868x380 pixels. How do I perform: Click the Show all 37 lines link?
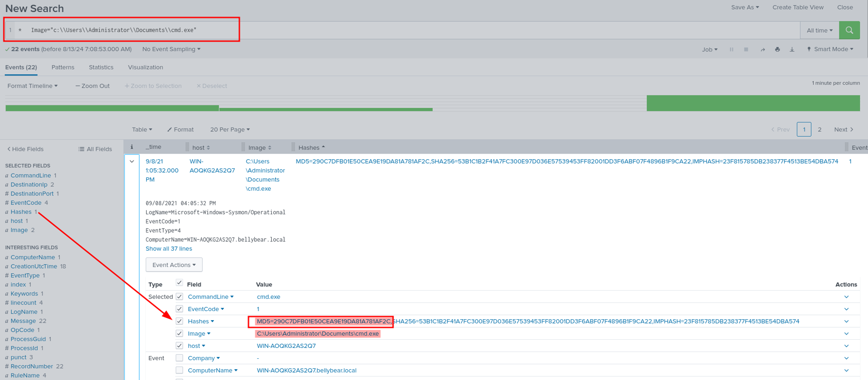pos(168,249)
